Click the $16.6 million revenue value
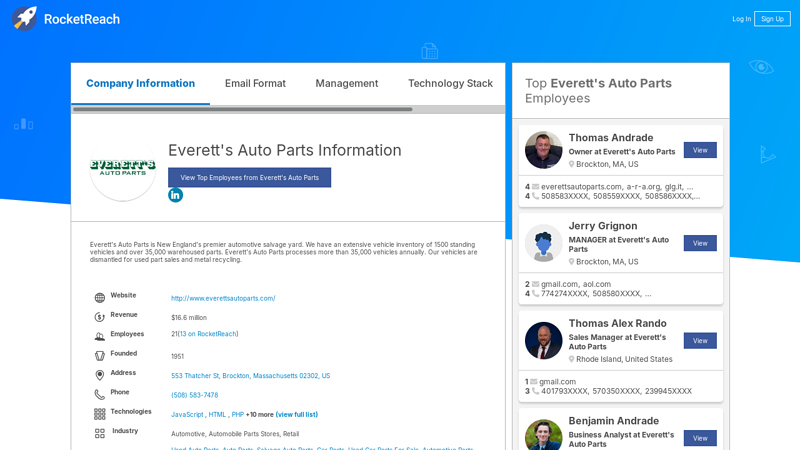The image size is (800, 450). pos(189,317)
